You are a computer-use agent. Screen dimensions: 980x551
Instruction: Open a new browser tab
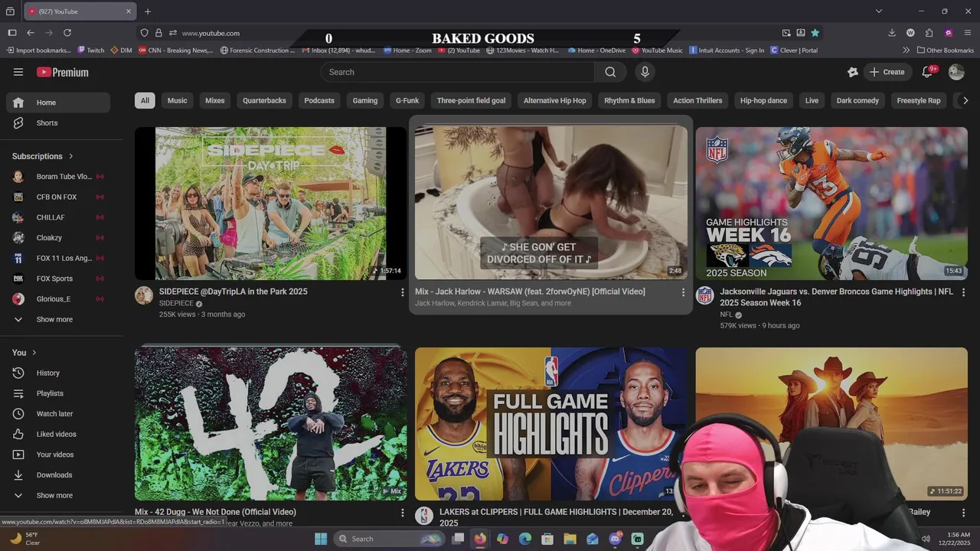point(148,11)
